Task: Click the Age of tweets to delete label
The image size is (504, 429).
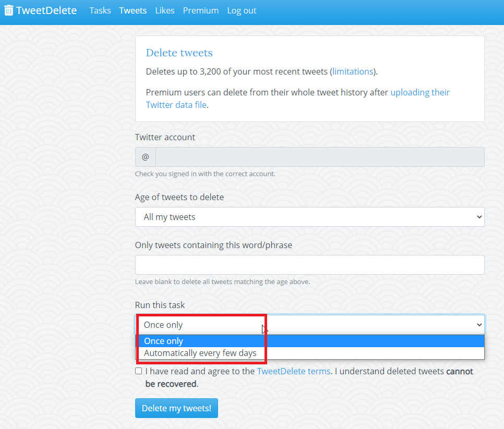Action: coord(179,197)
